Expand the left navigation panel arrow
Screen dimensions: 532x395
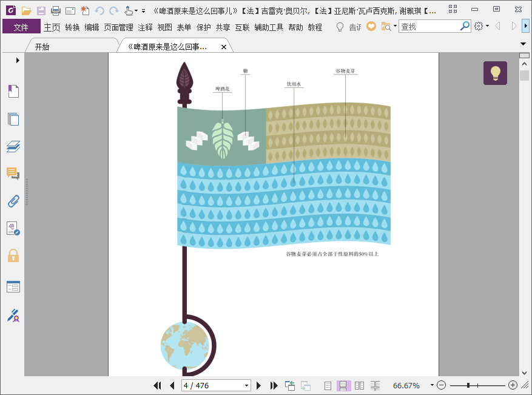[18, 60]
